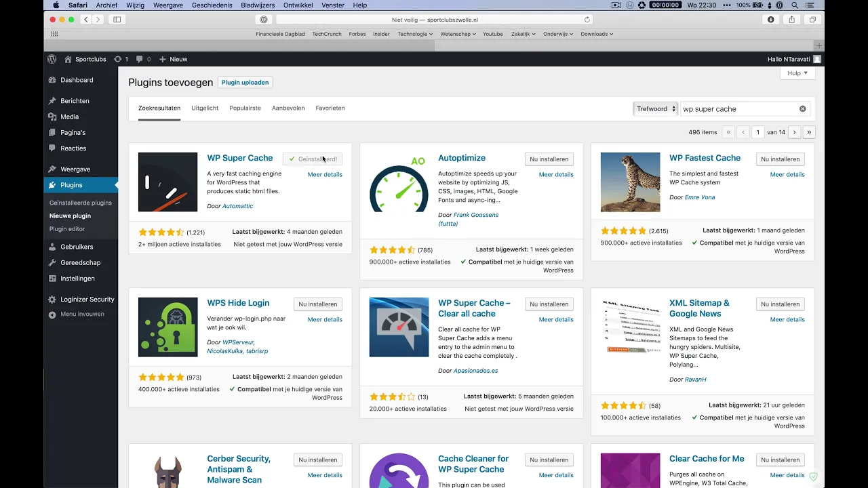Click the current page number field

[758, 132]
